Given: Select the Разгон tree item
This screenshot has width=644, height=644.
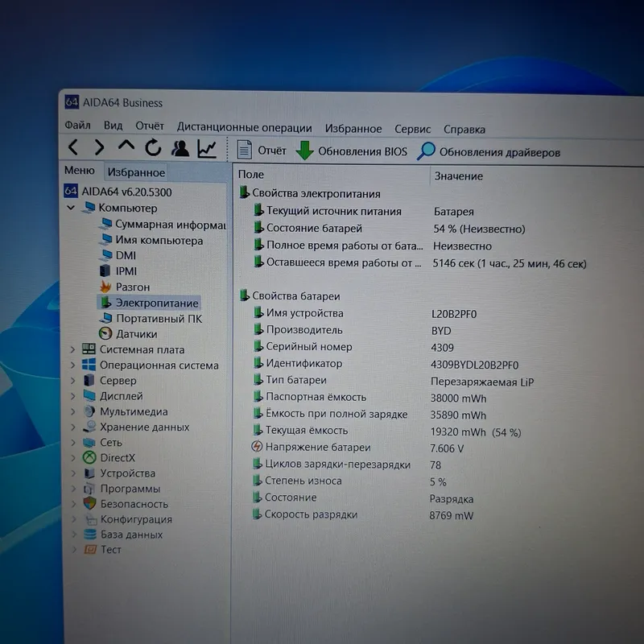Looking at the screenshot, I should [125, 287].
